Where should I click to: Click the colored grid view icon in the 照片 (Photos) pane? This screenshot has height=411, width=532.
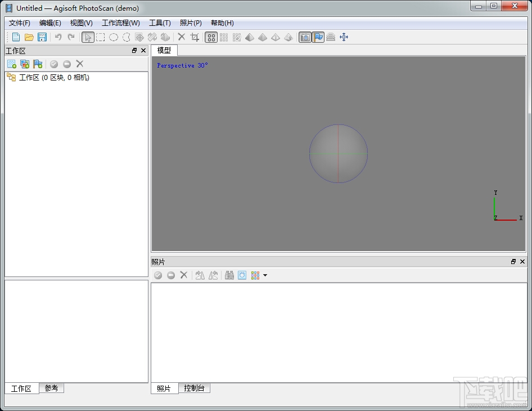coord(255,275)
